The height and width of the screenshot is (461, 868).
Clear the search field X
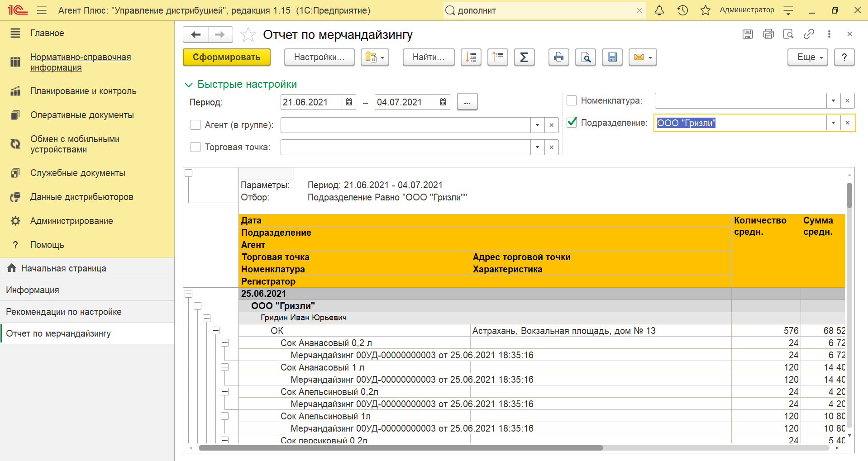[639, 10]
